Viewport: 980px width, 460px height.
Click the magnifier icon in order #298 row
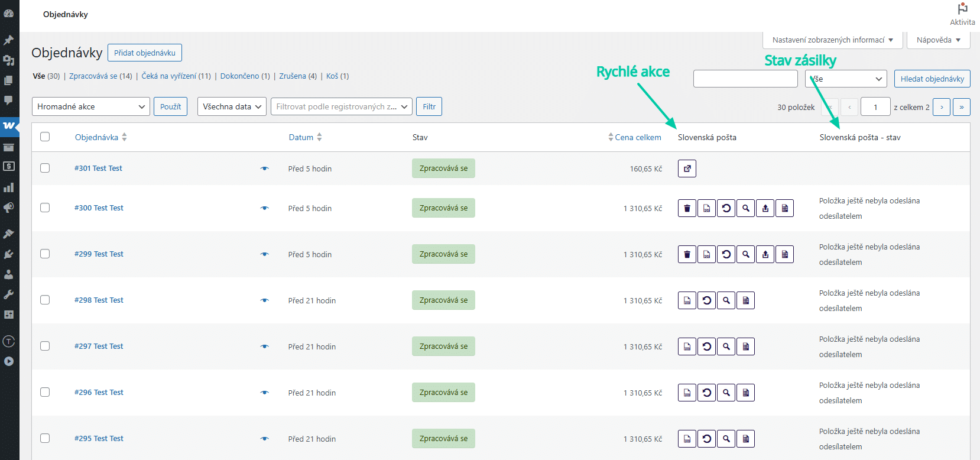[x=726, y=300]
